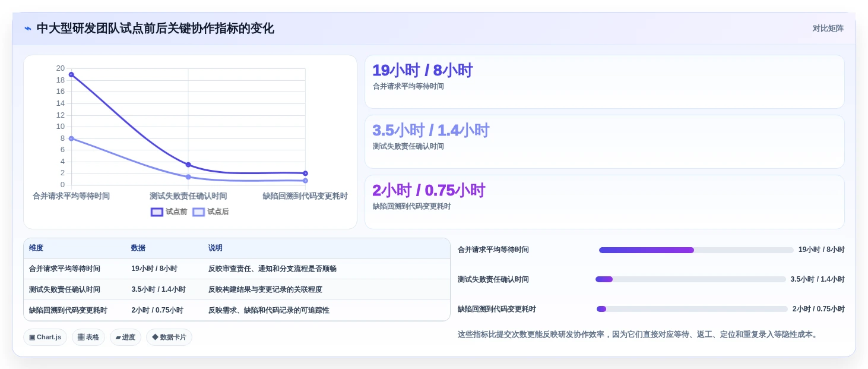Click progress value 19小时 / 8小时
This screenshot has height=369, width=868.
[x=822, y=250]
